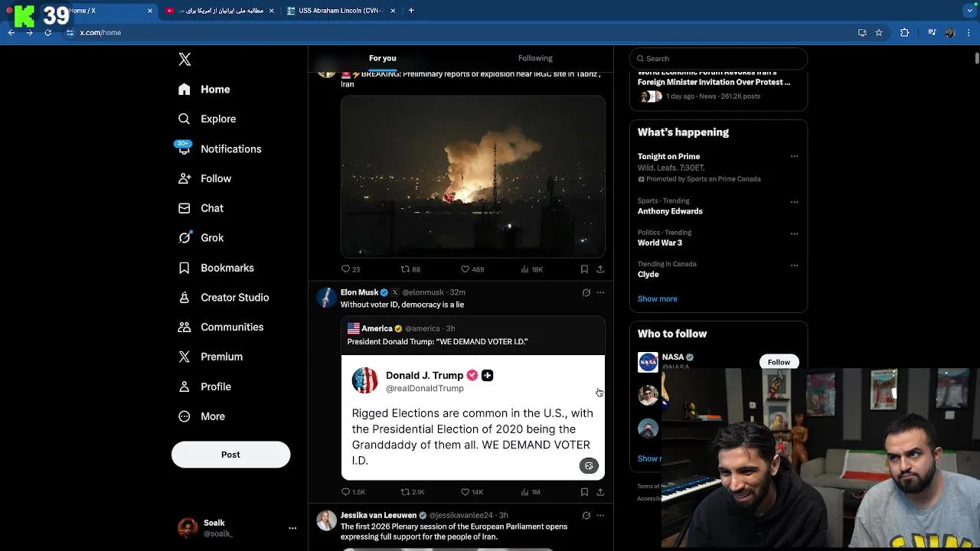Screen dimensions: 980x551
Task: Reply to Elon Musk's voter ID post
Action: [353, 492]
